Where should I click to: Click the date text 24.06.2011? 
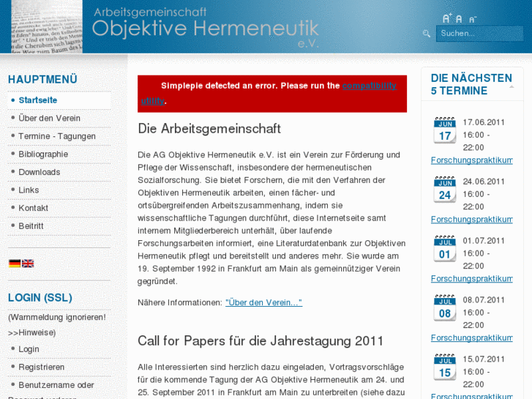pos(484,182)
